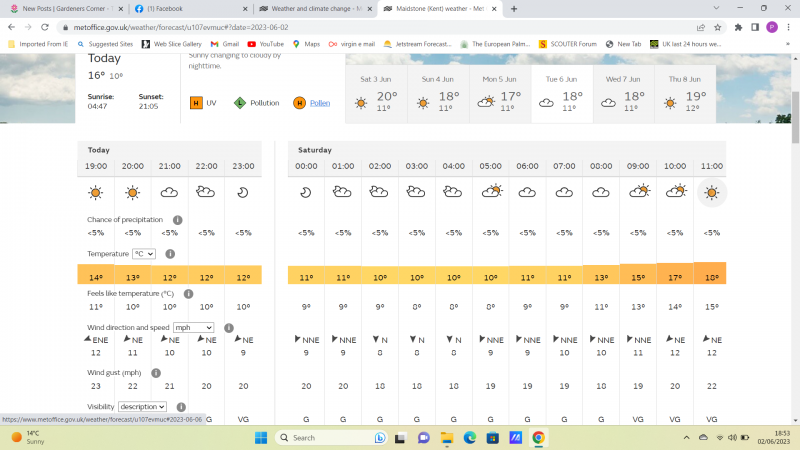
Task: Switch to the Facebook browser tab
Action: coord(190,9)
